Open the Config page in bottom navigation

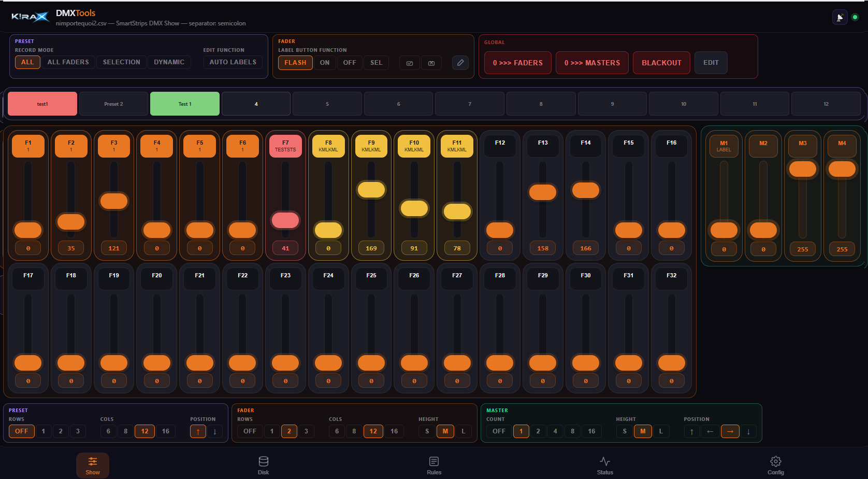pos(776,465)
